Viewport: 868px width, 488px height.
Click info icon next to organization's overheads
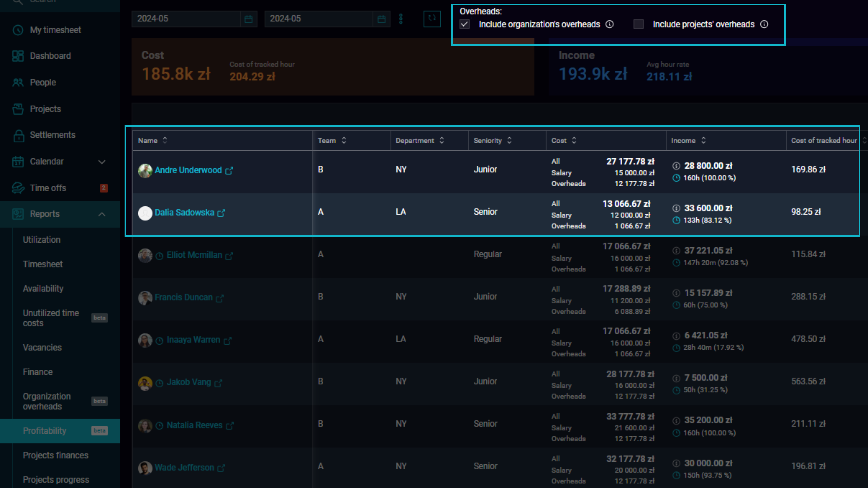[x=610, y=24]
